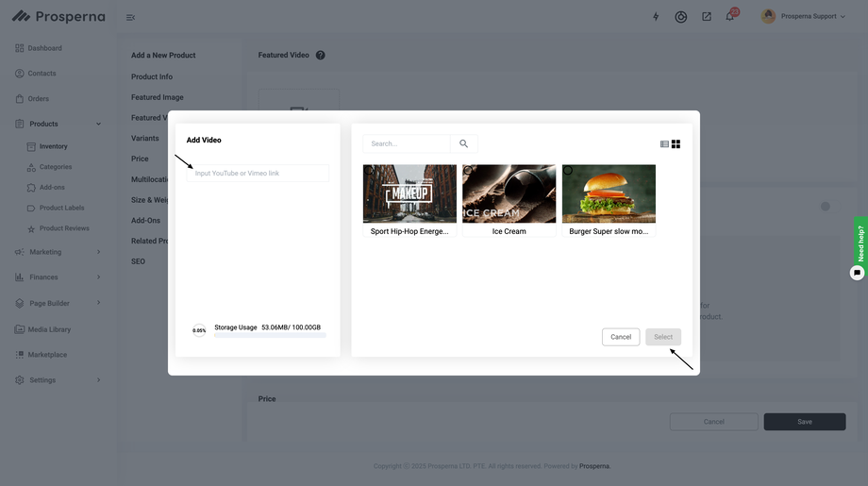Click Cancel in the Add Video modal
This screenshot has width=868, height=486.
(x=621, y=337)
